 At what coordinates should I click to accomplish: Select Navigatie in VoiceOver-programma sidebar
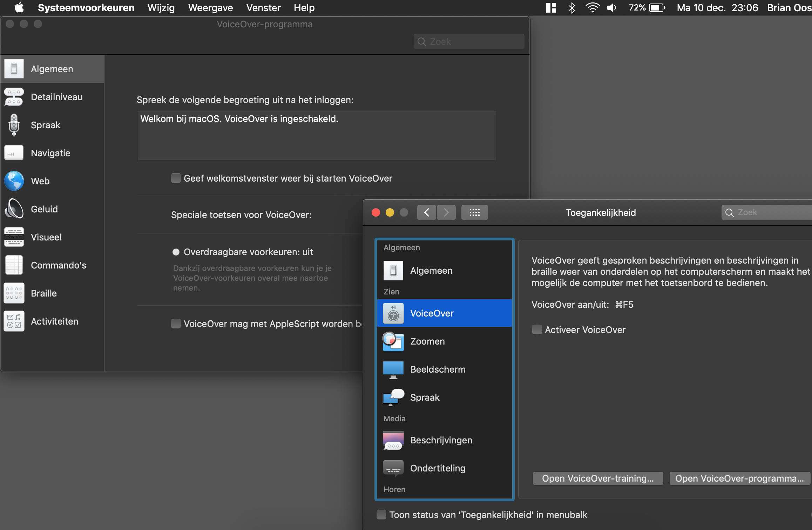(x=52, y=153)
